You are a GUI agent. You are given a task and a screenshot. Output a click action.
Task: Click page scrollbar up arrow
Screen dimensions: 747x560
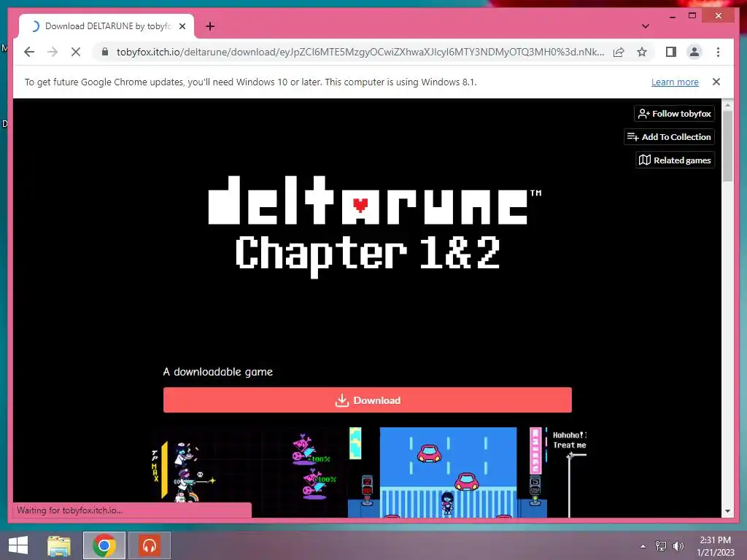tap(727, 104)
